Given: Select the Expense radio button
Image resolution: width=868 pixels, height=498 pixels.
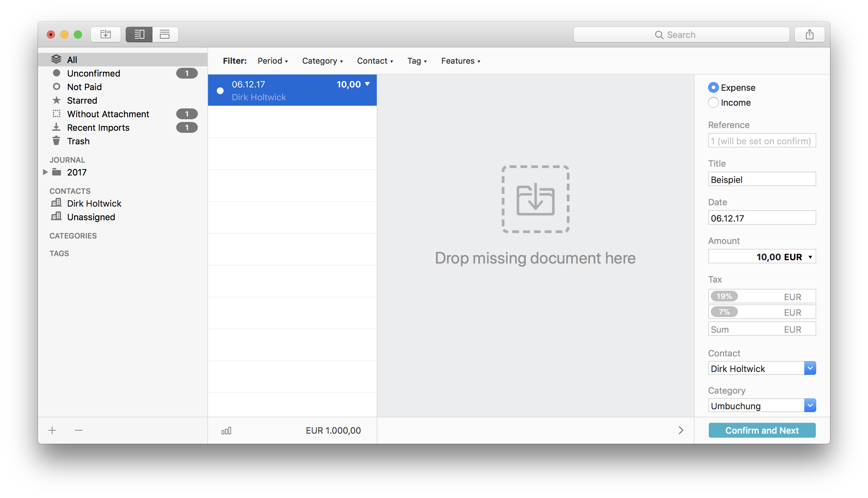Looking at the screenshot, I should coord(713,87).
